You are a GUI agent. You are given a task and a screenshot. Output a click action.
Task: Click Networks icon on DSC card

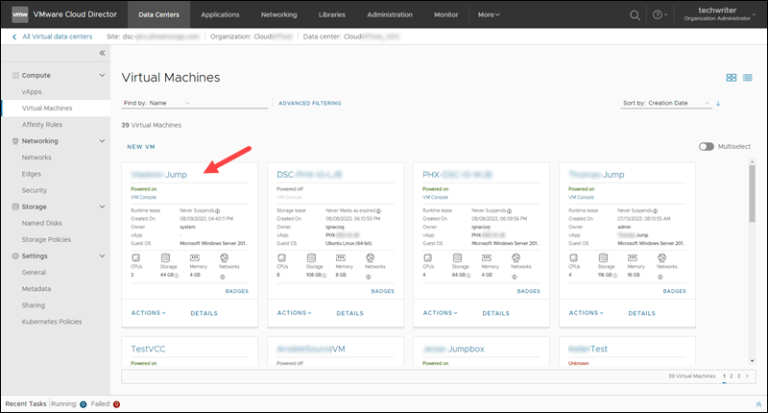pyautogui.click(x=370, y=258)
